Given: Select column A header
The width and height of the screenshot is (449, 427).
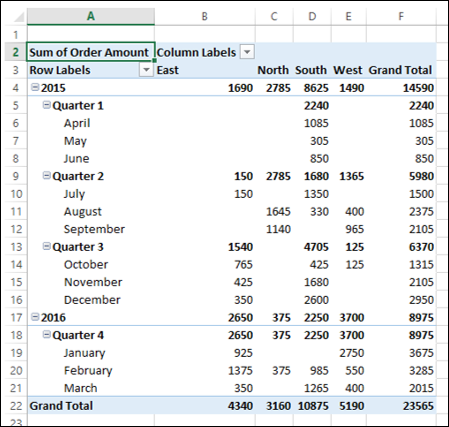Looking at the screenshot, I should pyautogui.click(x=91, y=16).
